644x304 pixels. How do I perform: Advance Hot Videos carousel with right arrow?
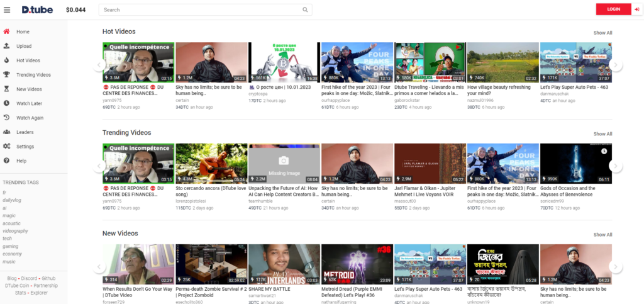[x=615, y=65]
